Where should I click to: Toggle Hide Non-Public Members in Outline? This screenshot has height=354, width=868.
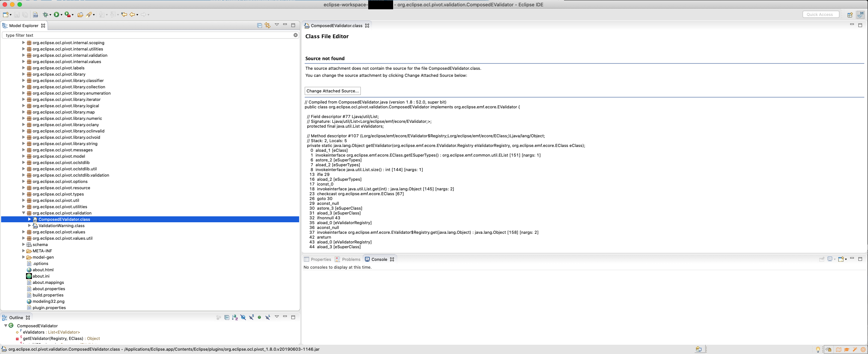tap(259, 317)
